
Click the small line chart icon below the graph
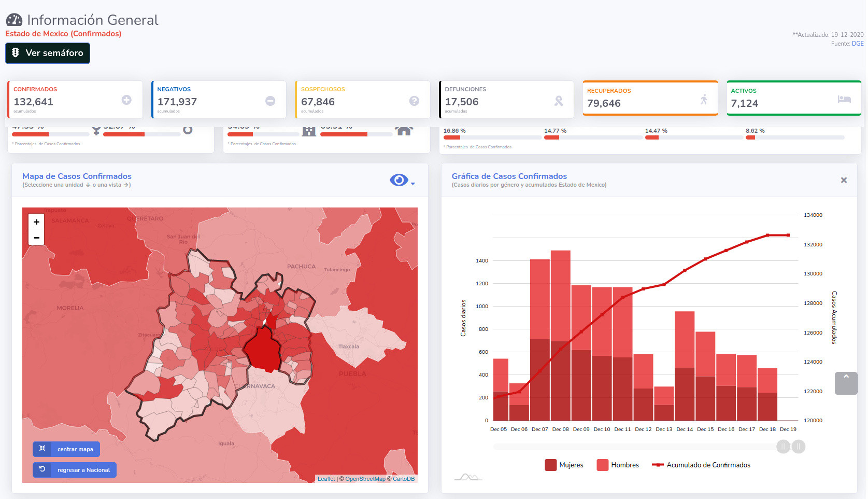(x=468, y=477)
